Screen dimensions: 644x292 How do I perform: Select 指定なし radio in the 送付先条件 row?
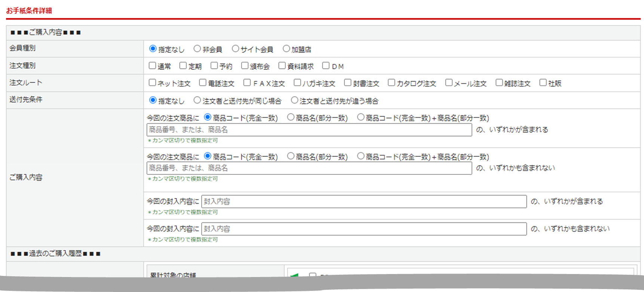click(x=153, y=100)
